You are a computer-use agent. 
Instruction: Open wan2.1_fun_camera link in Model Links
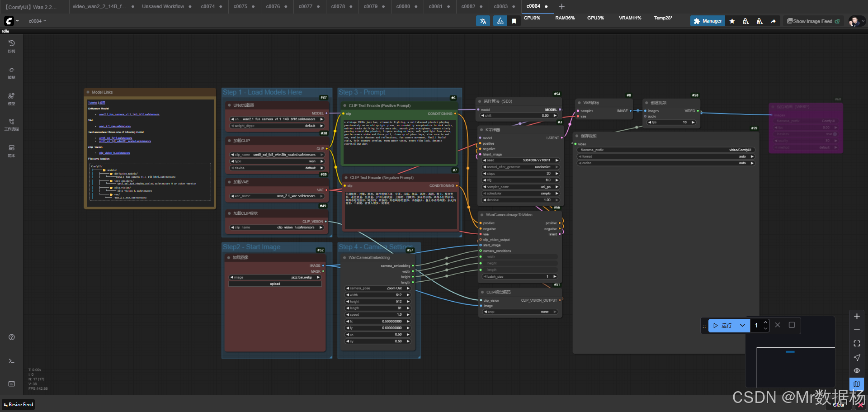(x=129, y=114)
